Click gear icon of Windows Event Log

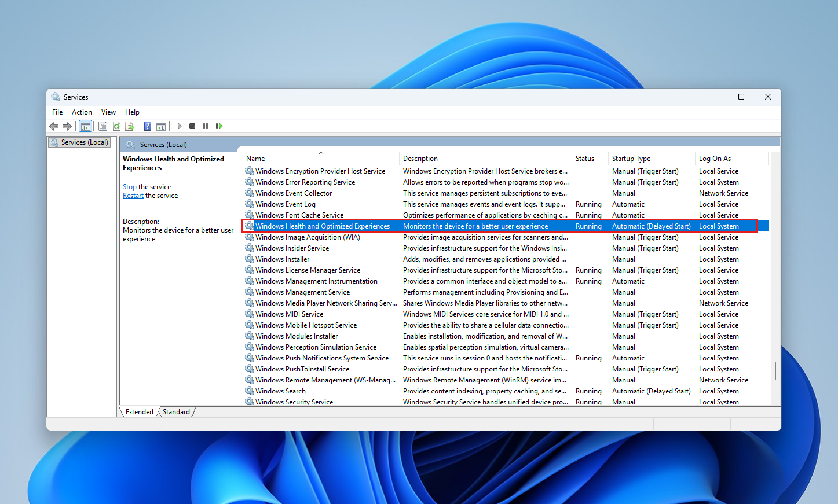tap(250, 204)
